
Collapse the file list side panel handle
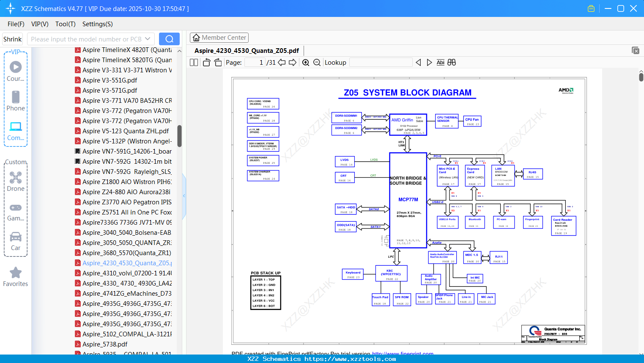(184, 196)
